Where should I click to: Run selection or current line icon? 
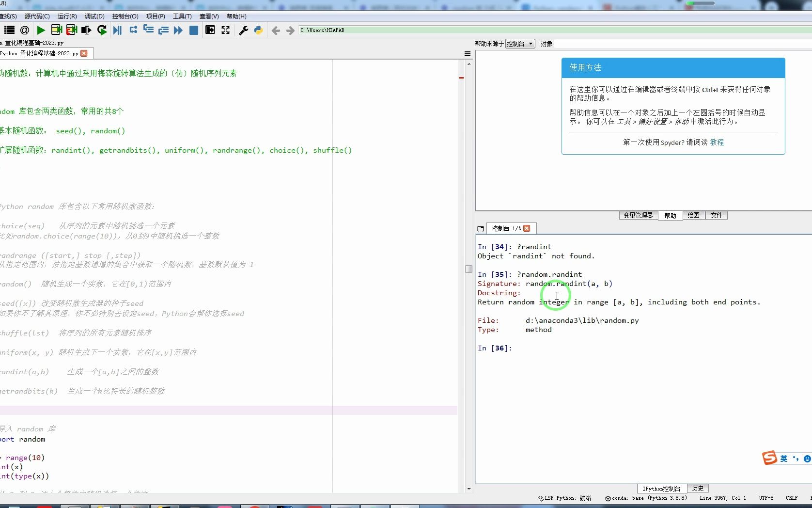[x=86, y=30]
